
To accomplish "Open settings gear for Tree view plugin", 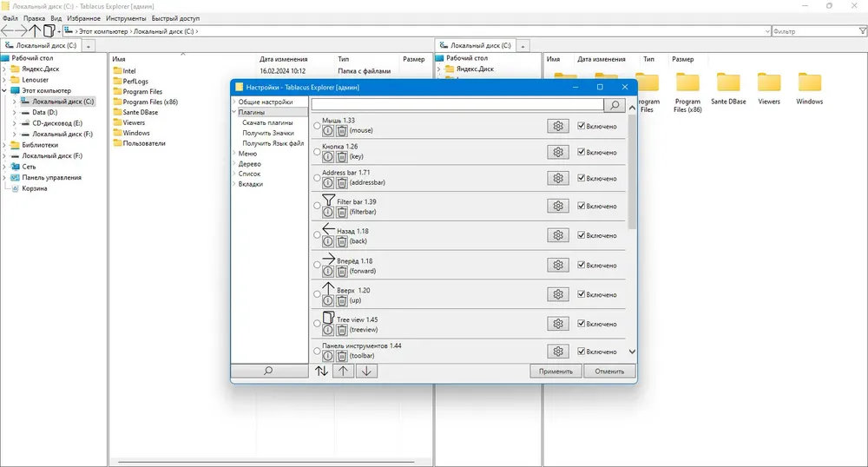I will pyautogui.click(x=558, y=324).
